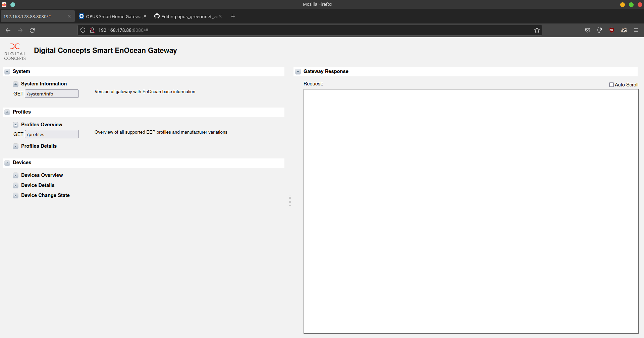Open a new browser tab

point(233,16)
